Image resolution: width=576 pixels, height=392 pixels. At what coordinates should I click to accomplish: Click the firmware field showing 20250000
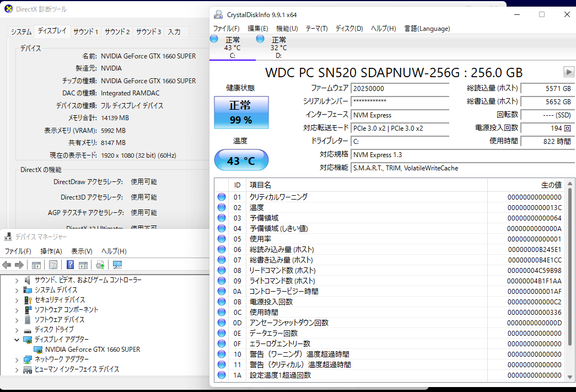pyautogui.click(x=400, y=89)
